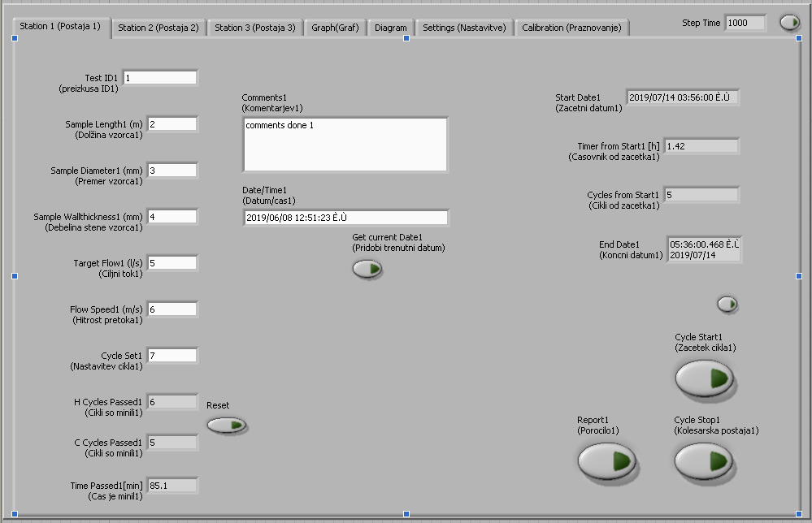Viewport: 812px width, 523px height.
Task: Go to Settings (Nastavitve) tab
Action: point(464,28)
